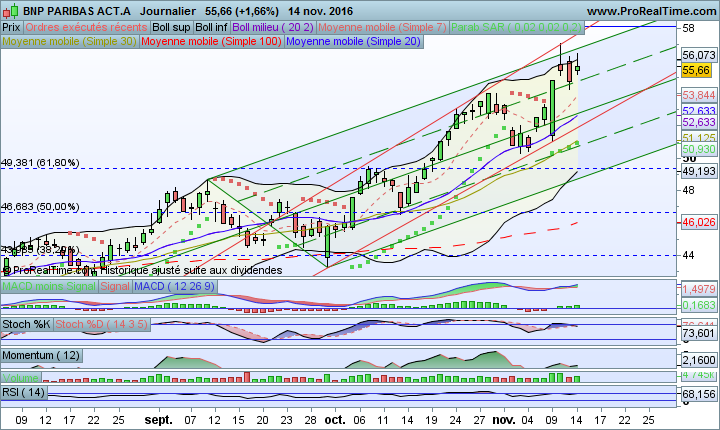Click the Signal label in MACD panel
Image resolution: width=720 pixels, height=430 pixels.
[x=115, y=287]
